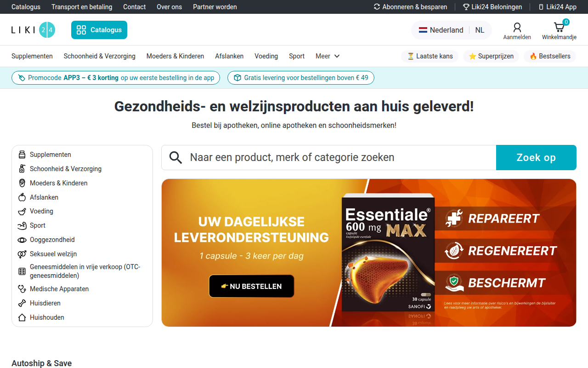
Task: Change language via NL selector
Action: [480, 30]
